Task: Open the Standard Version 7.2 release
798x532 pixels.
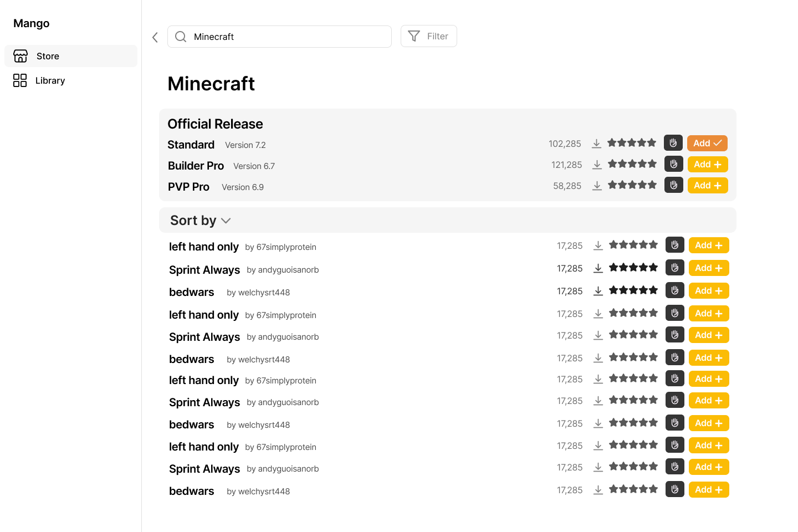Action: click(217, 145)
